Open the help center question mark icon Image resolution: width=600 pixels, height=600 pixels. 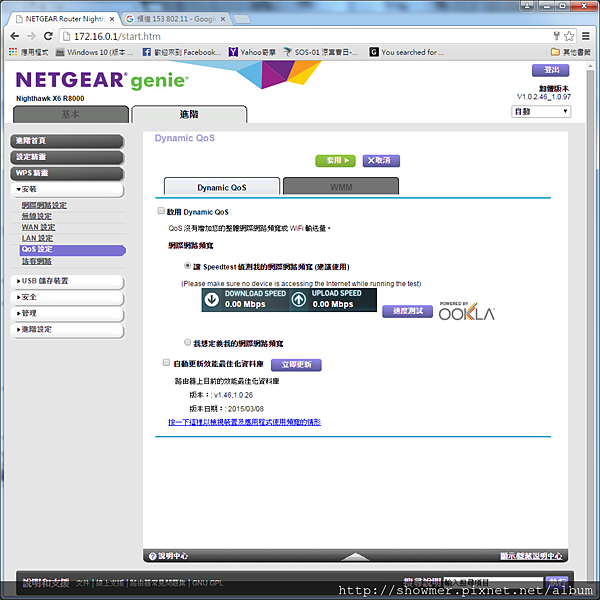pos(153,556)
